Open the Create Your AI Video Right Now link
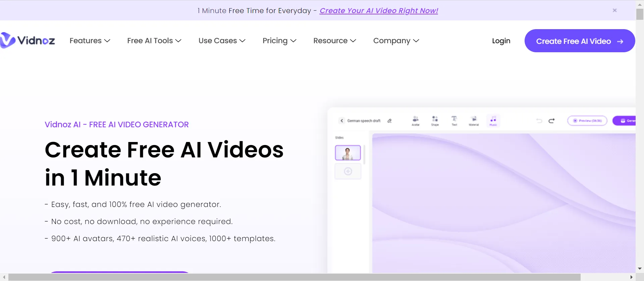 [379, 11]
